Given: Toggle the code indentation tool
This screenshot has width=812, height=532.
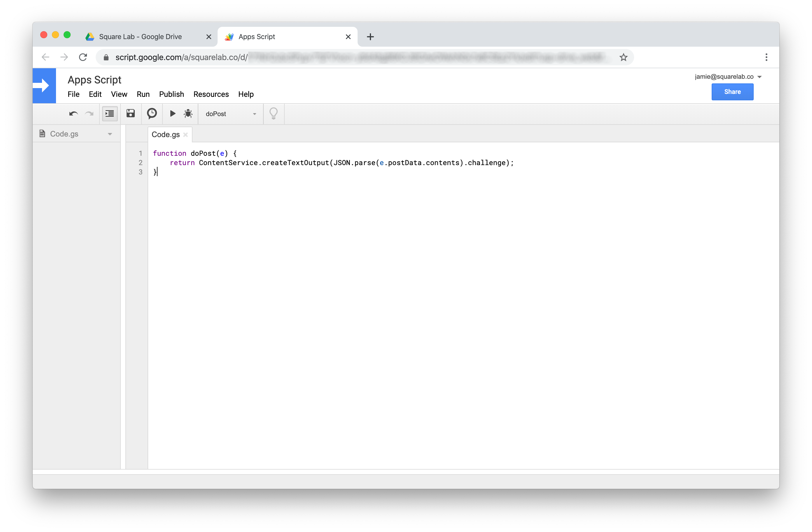Looking at the screenshot, I should coord(109,114).
